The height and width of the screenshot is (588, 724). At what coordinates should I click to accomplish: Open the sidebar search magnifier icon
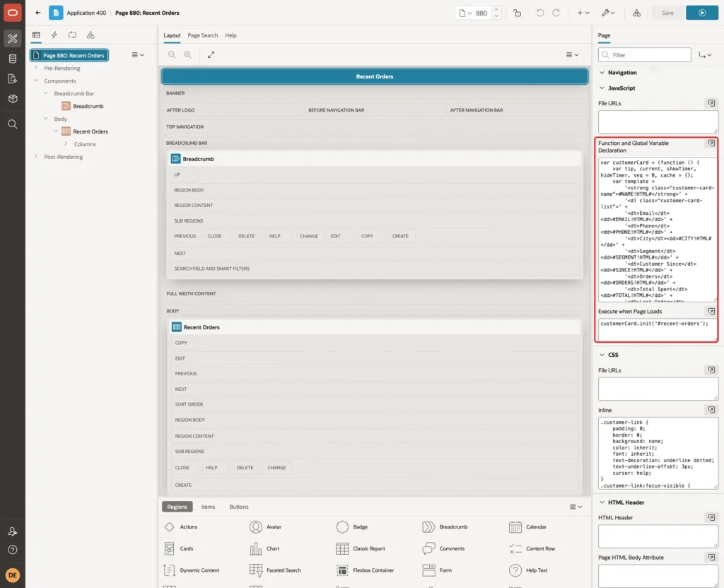(x=13, y=124)
